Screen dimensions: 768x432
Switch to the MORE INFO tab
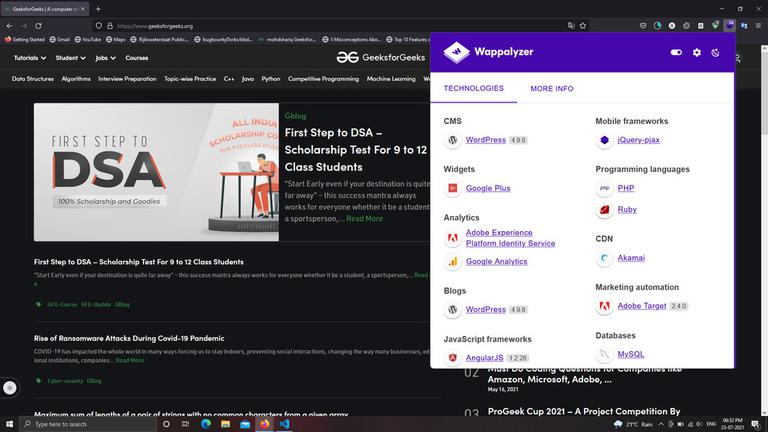pyautogui.click(x=552, y=89)
